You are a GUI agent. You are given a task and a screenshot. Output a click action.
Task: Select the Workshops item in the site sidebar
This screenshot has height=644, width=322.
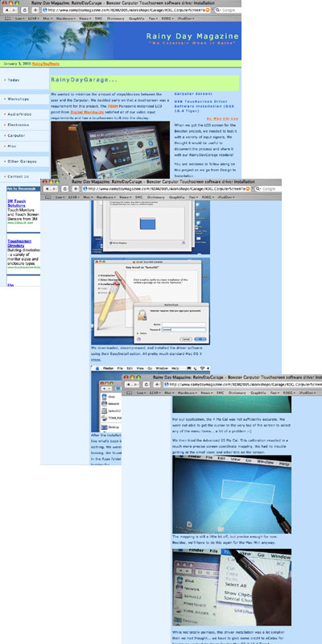tap(18, 99)
